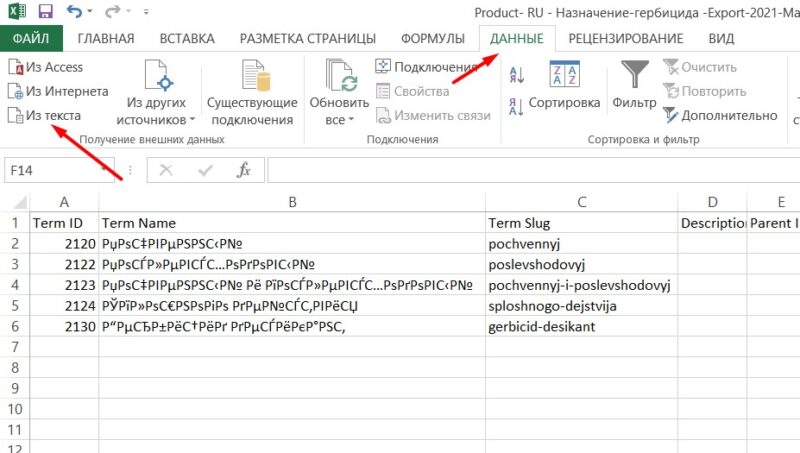
Task: Select row 7 header
Action: (15, 347)
